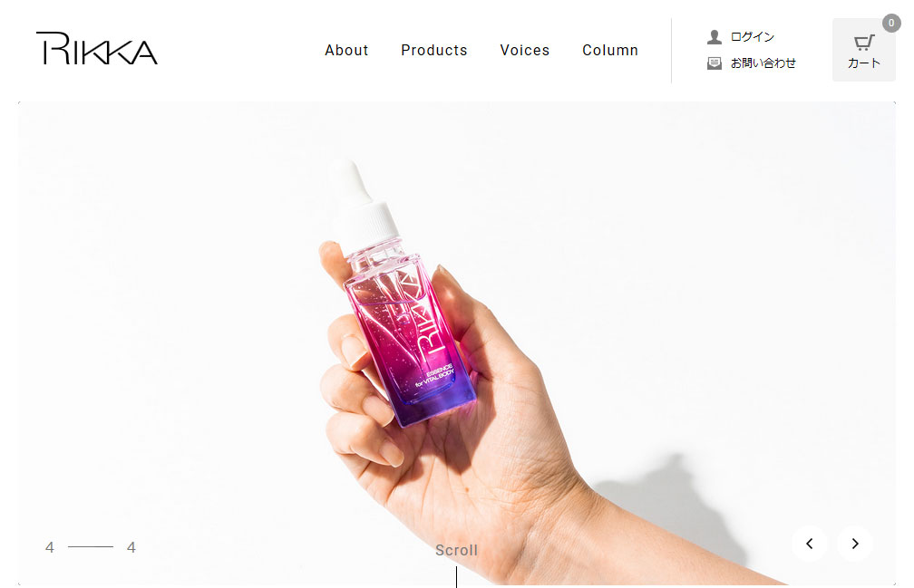Click the login person icon
Viewport: 914px width, 588px height.
pyautogui.click(x=715, y=37)
